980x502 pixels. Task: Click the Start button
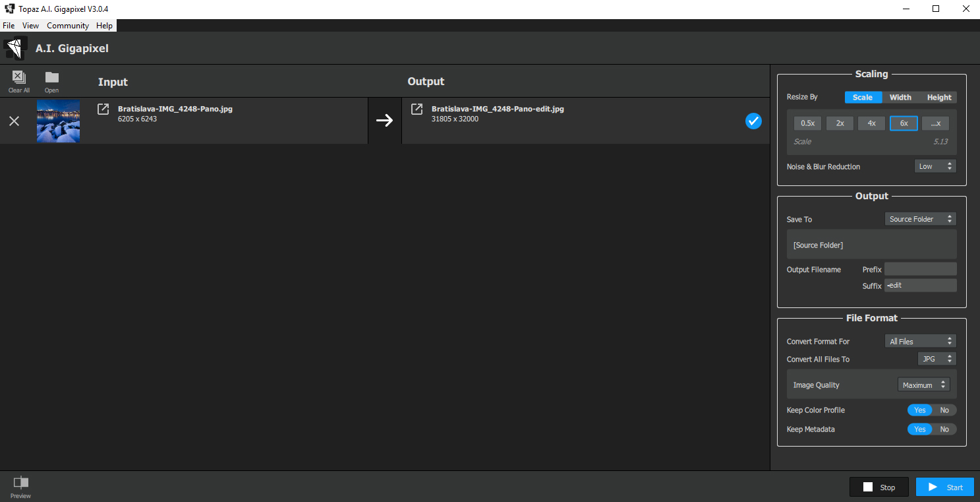point(945,487)
